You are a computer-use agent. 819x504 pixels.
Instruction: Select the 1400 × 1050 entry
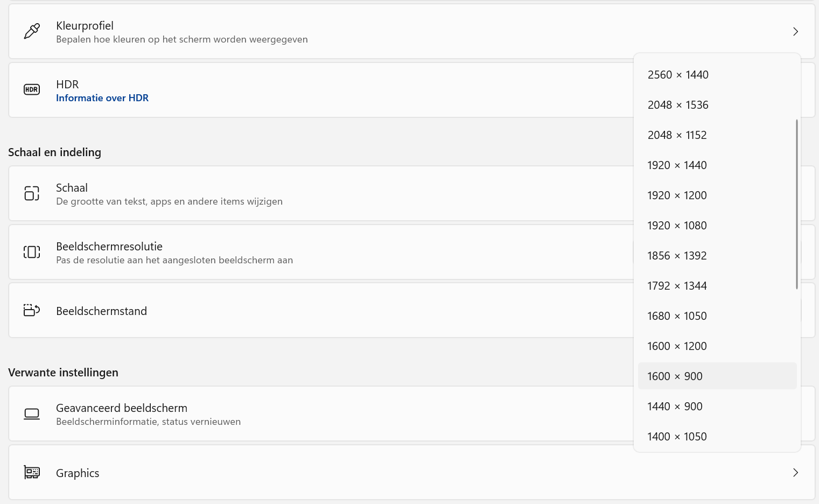(677, 437)
